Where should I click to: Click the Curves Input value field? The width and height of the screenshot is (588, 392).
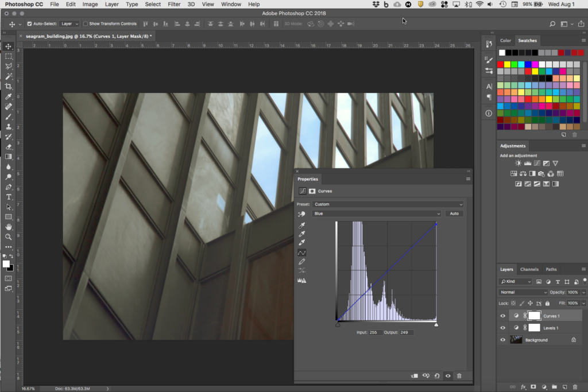375,332
